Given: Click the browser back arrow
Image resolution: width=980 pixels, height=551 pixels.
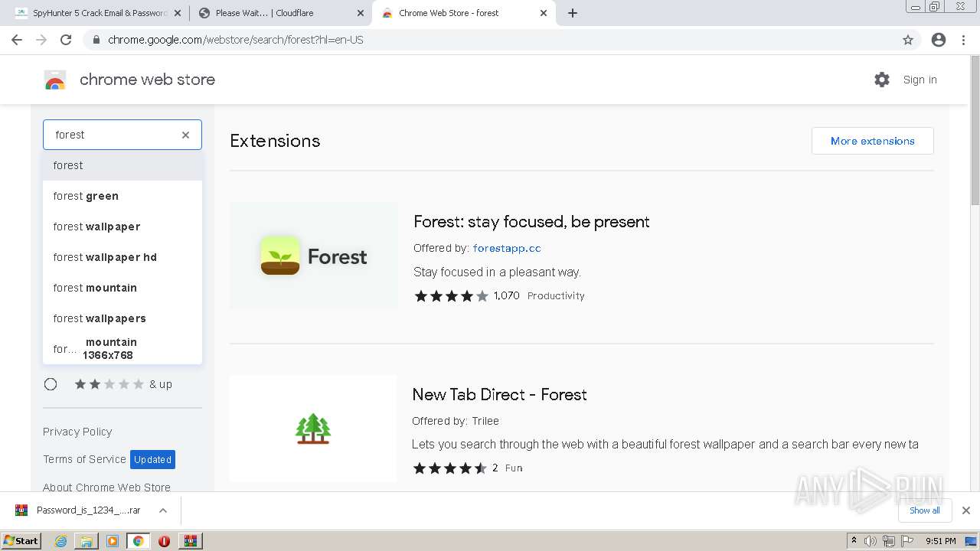Looking at the screenshot, I should click(17, 40).
